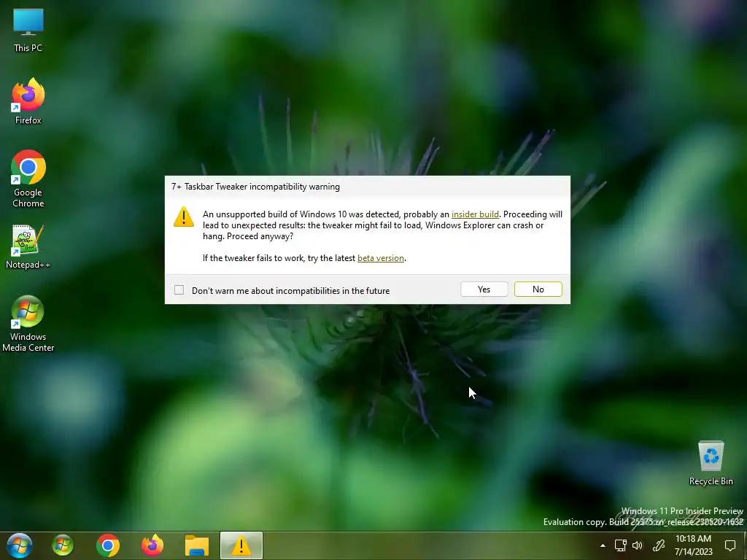Image resolution: width=747 pixels, height=560 pixels.
Task: Open the Start orb menu
Action: click(20, 545)
